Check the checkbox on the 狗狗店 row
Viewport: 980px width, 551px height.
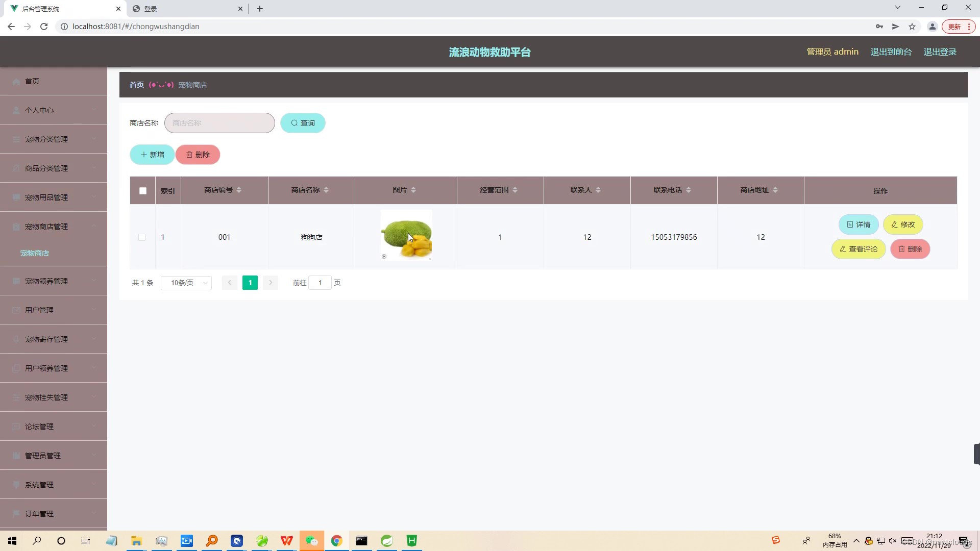(142, 237)
